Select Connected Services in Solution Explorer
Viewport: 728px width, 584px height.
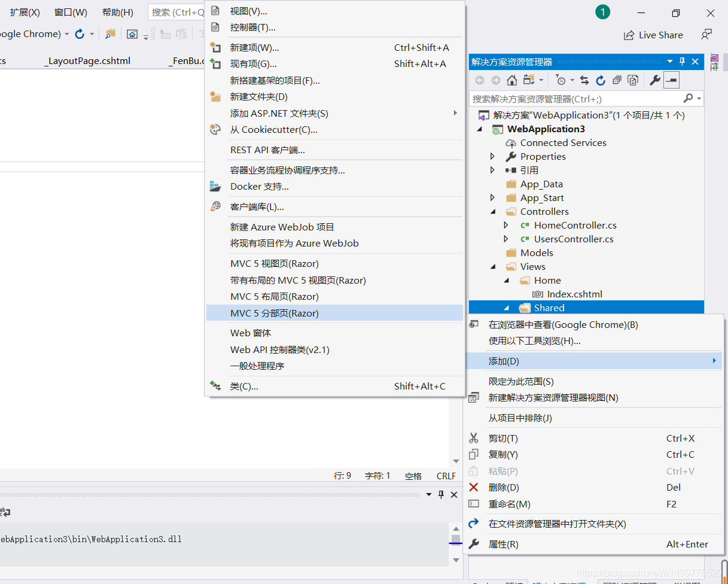pyautogui.click(x=563, y=143)
